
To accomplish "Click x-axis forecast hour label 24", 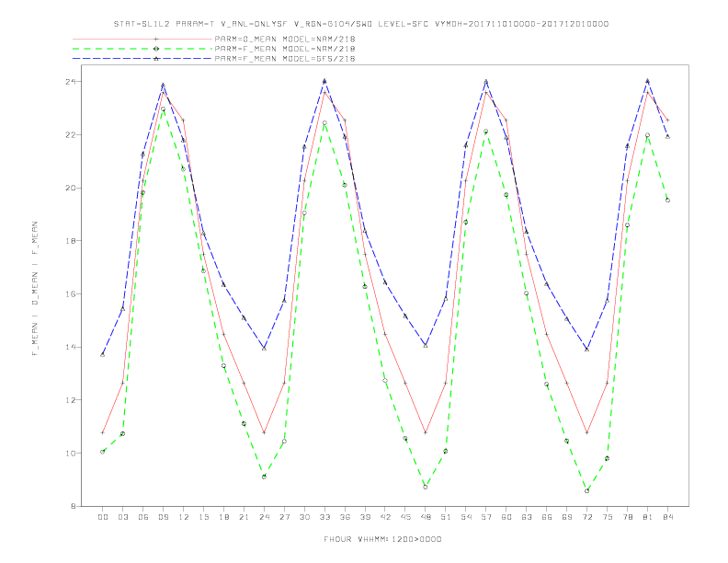I will 264,517.
